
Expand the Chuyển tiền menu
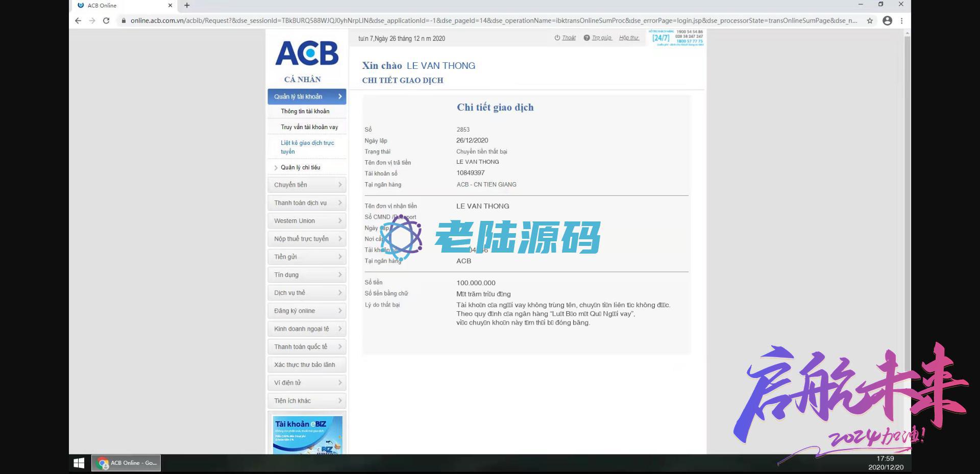[307, 185]
